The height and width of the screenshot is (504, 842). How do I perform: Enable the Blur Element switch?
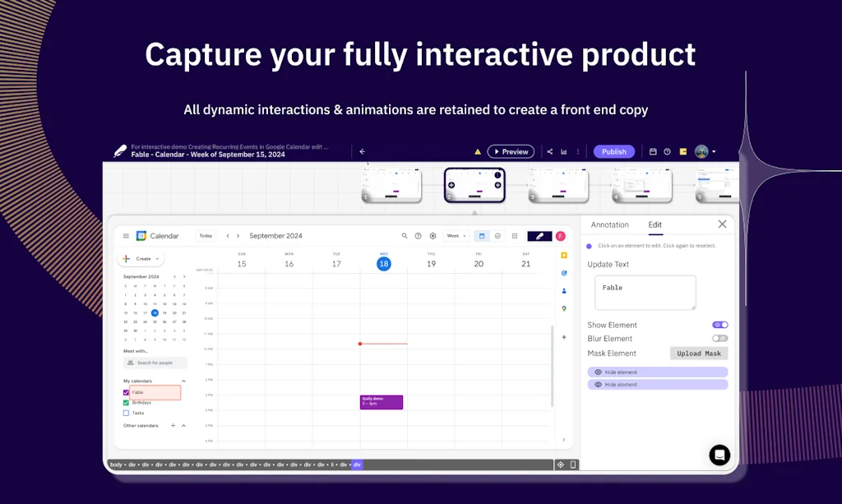[719, 338]
